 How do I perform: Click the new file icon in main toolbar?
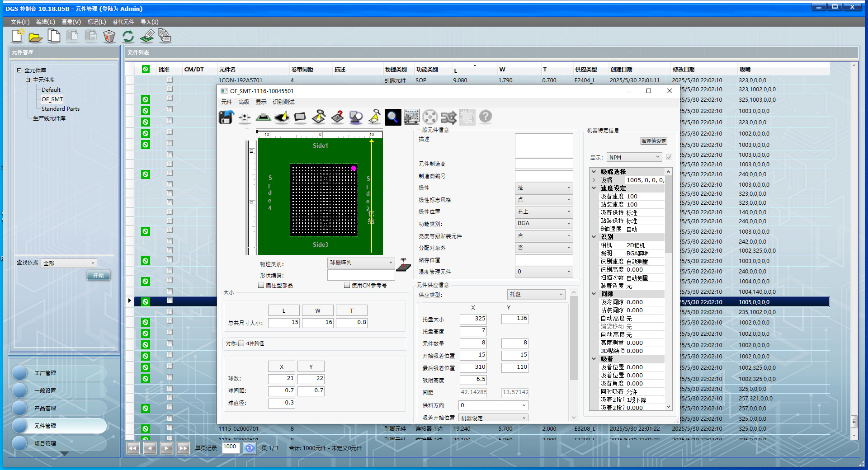(x=18, y=36)
